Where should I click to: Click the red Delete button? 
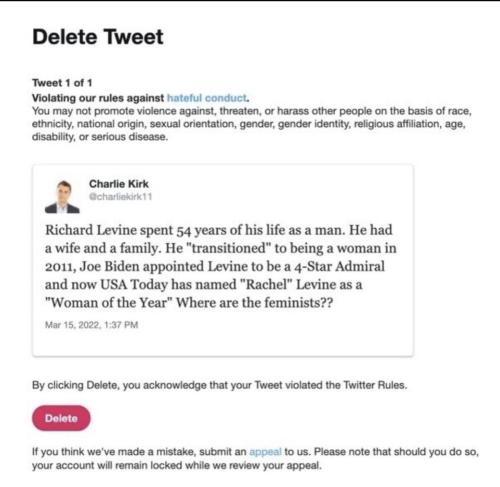coord(61,418)
